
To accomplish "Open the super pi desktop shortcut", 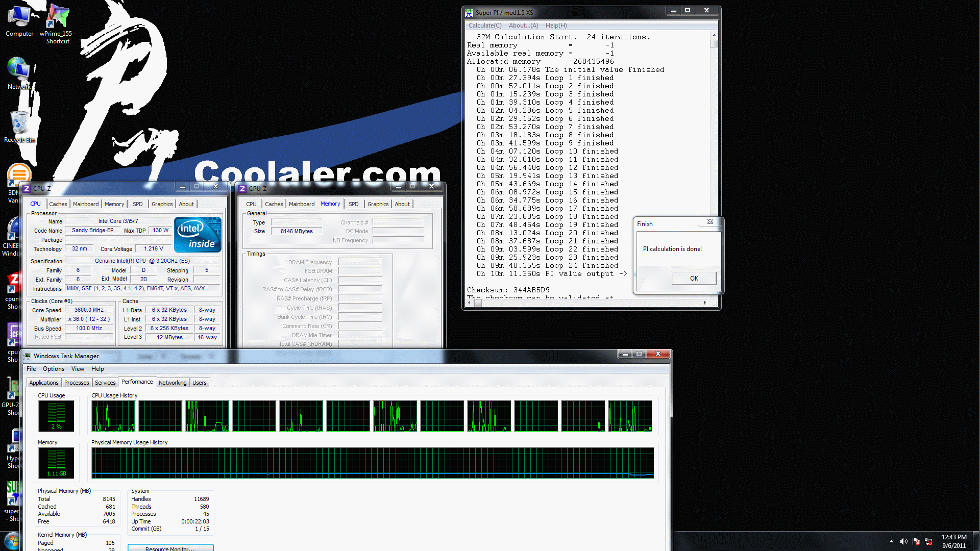I will pos(12,500).
